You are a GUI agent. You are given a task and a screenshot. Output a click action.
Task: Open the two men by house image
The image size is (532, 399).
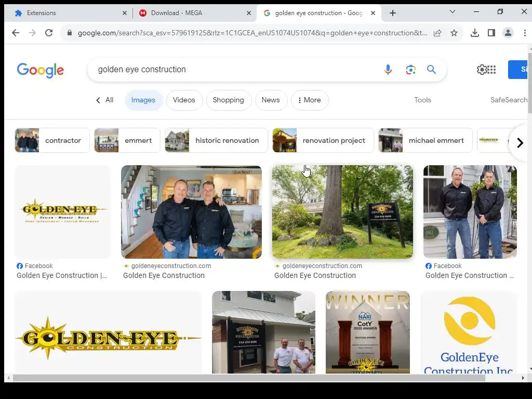pos(470,212)
